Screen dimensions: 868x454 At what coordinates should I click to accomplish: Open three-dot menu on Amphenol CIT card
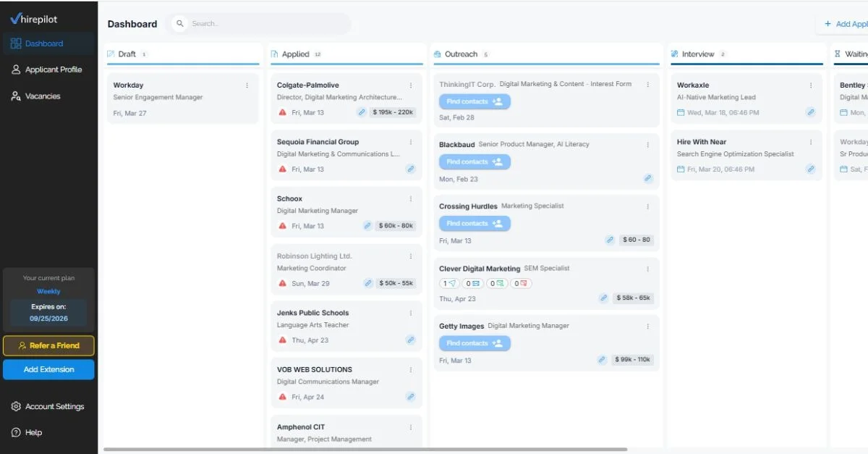pyautogui.click(x=411, y=427)
